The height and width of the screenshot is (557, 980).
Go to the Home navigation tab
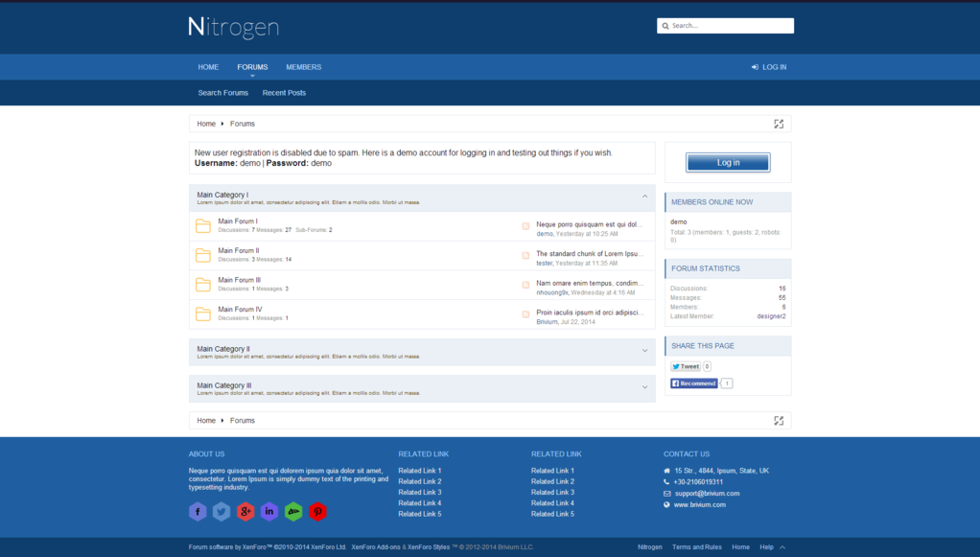(208, 67)
